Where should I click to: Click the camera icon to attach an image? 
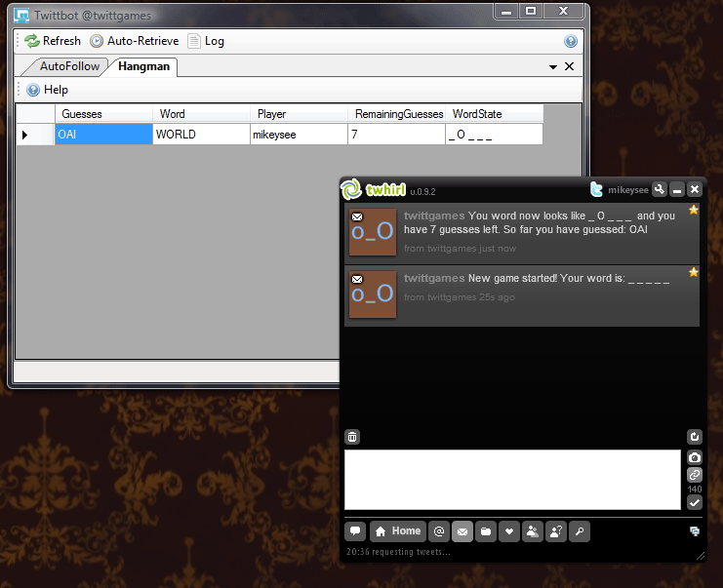(695, 457)
